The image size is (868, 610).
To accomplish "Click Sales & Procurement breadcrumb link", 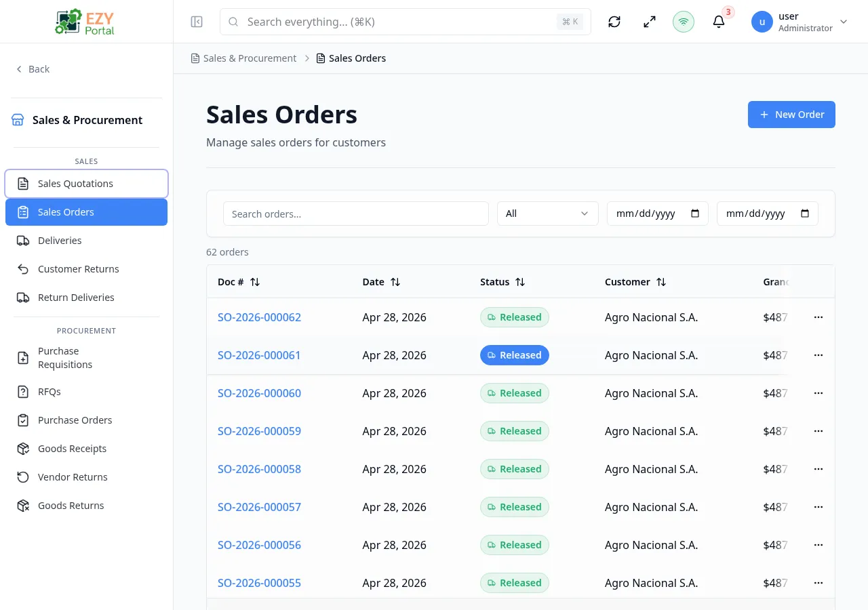I will 250,58.
